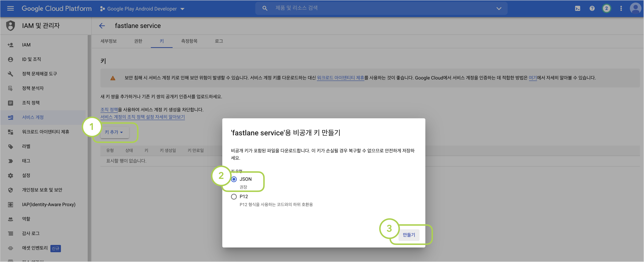Click the search magnifier icon

pos(265,8)
